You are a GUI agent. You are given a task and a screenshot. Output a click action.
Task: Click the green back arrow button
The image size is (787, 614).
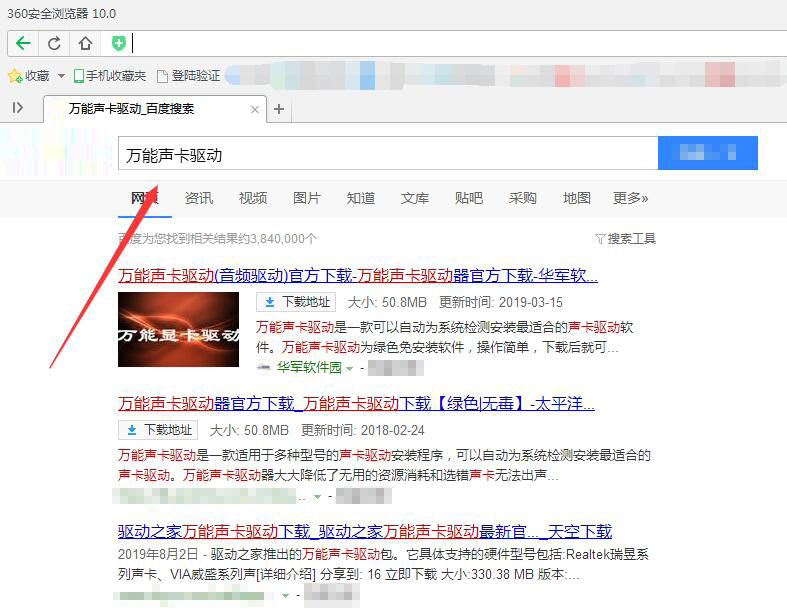[23, 43]
